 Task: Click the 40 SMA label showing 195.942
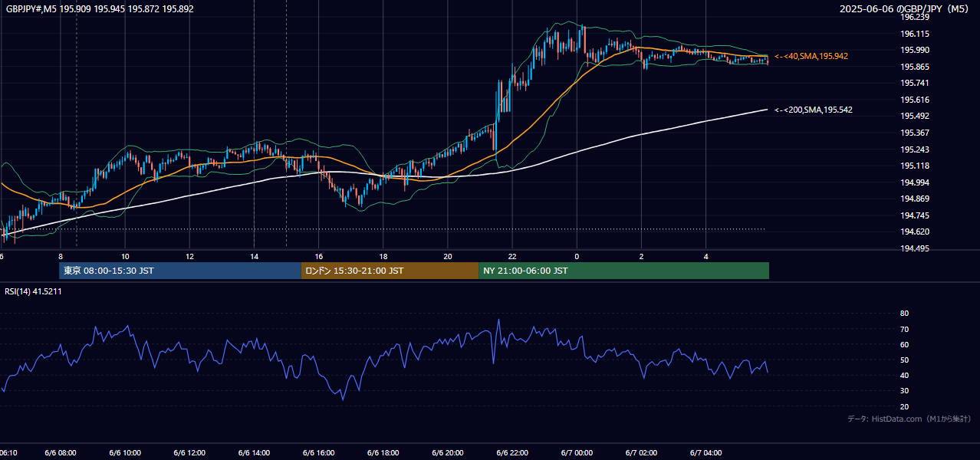[811, 57]
